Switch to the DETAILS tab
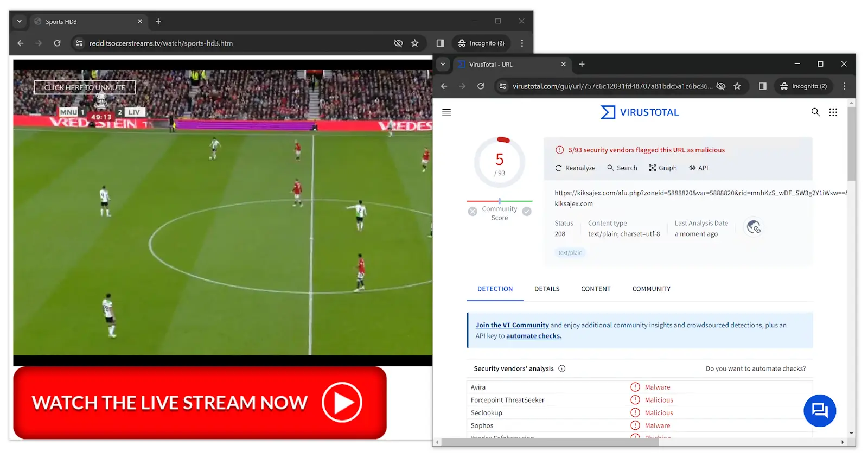Viewport: 868px width, 458px height. point(547,289)
